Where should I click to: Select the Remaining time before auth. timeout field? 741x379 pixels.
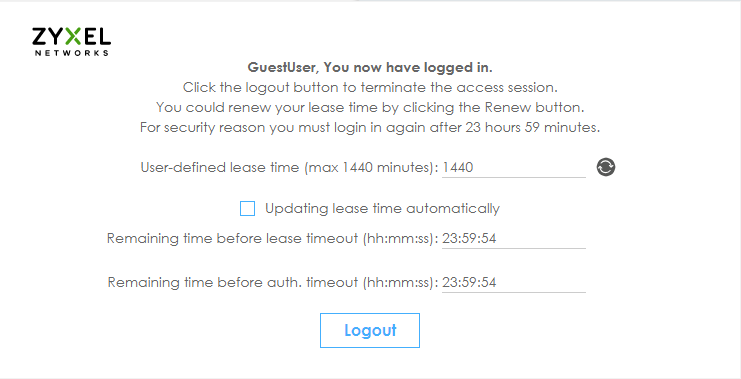click(x=514, y=283)
